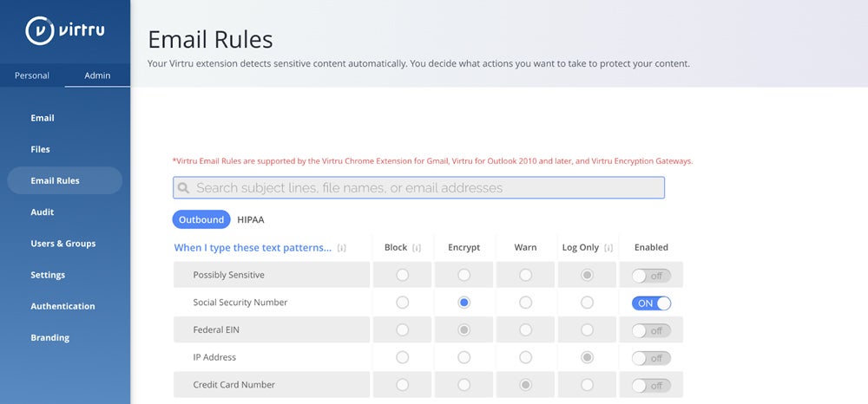
Task: Choose Encrypt for Credit Card Number
Action: click(464, 385)
